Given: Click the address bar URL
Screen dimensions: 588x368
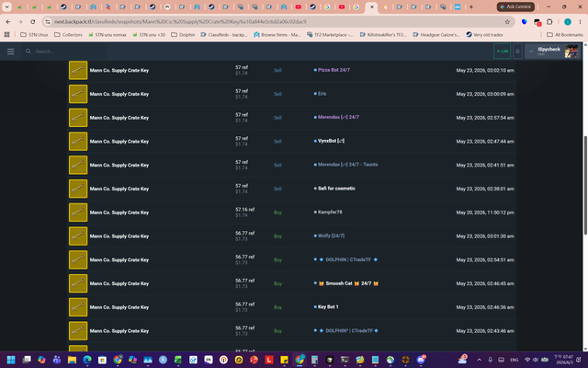Looking at the screenshot, I should point(180,22).
